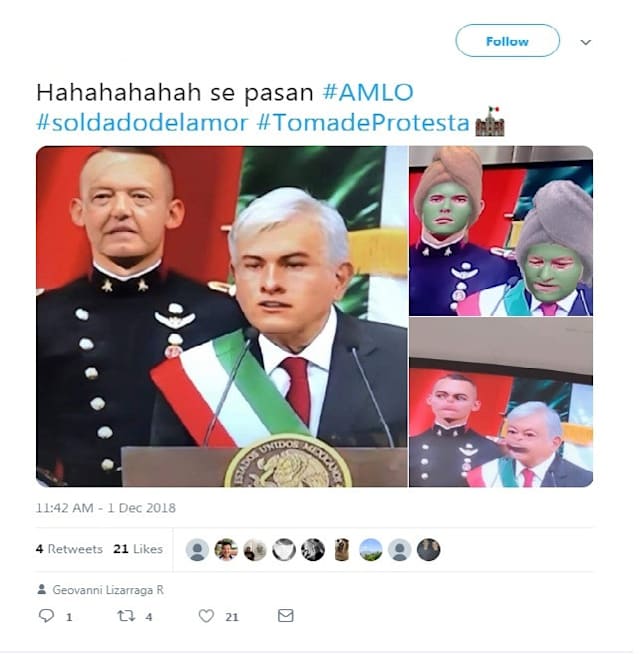Open Geovanni Lizarraga R profile
The image size is (640, 654).
pyautogui.click(x=108, y=590)
